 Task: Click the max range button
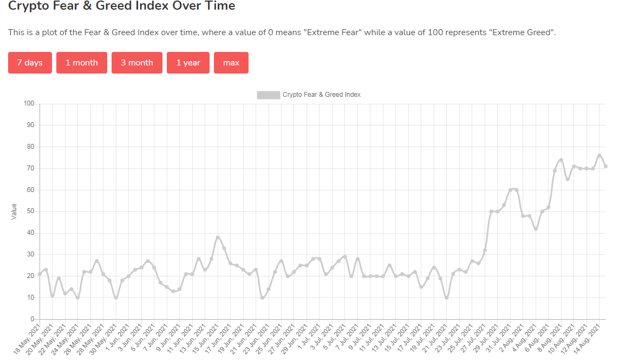click(231, 63)
